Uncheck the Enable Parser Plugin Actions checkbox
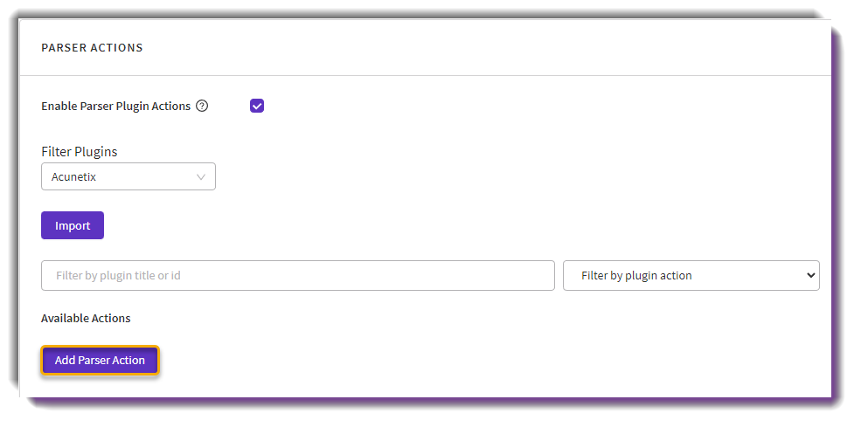The height and width of the screenshot is (434, 868). (257, 106)
